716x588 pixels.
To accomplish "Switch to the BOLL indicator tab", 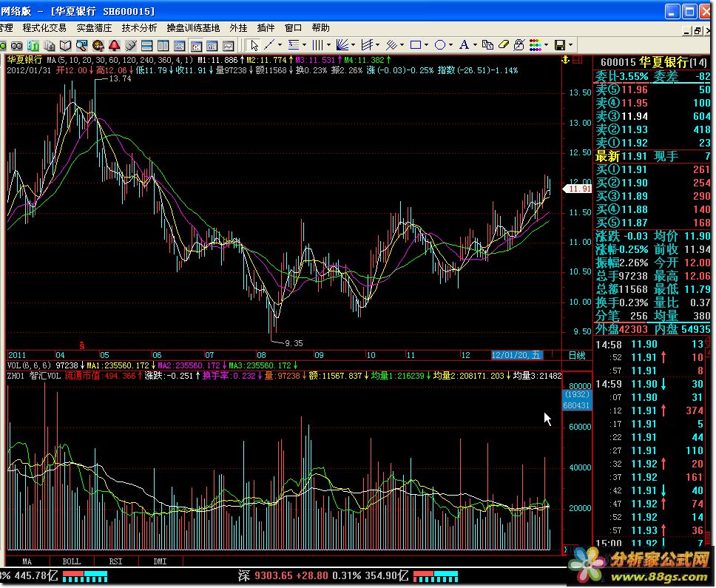I will click(71, 561).
